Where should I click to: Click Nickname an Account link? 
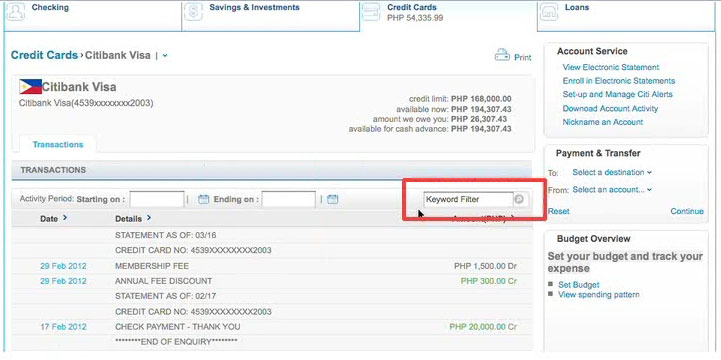click(603, 122)
